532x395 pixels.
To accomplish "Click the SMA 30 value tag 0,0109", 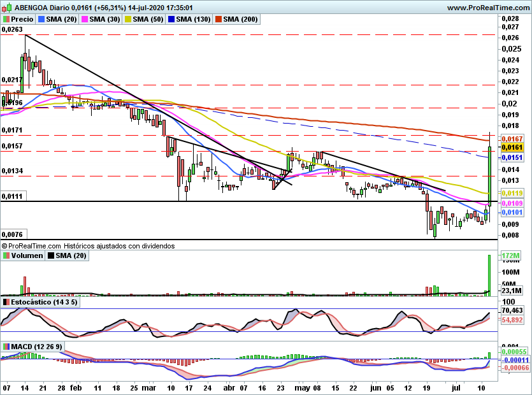I will coord(512,203).
